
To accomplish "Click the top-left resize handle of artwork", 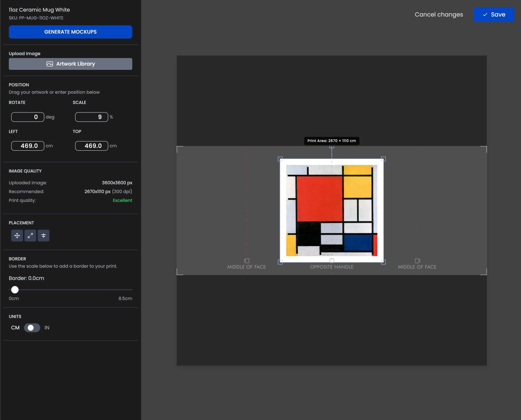I will pyautogui.click(x=280, y=159).
